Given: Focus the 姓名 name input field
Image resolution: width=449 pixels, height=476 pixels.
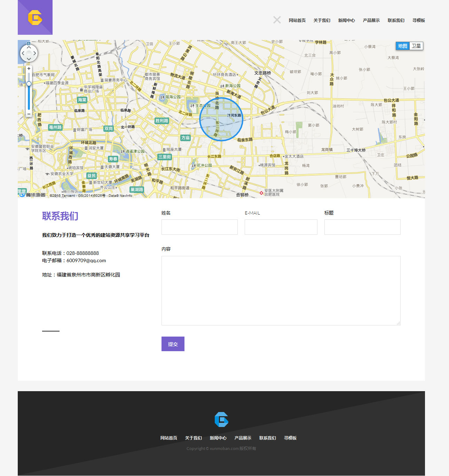Looking at the screenshot, I should (x=199, y=227).
